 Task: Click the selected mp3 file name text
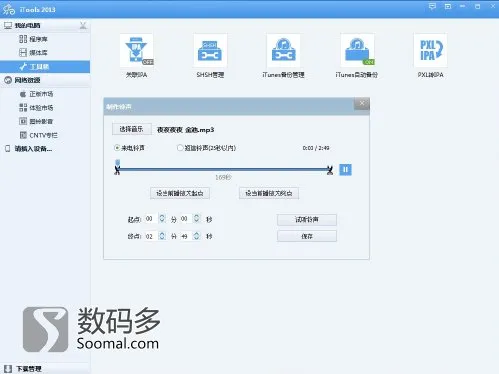point(185,130)
